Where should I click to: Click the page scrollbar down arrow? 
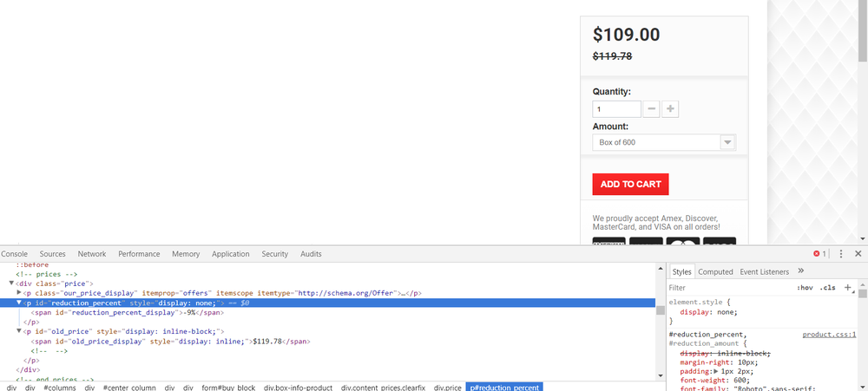(863, 239)
